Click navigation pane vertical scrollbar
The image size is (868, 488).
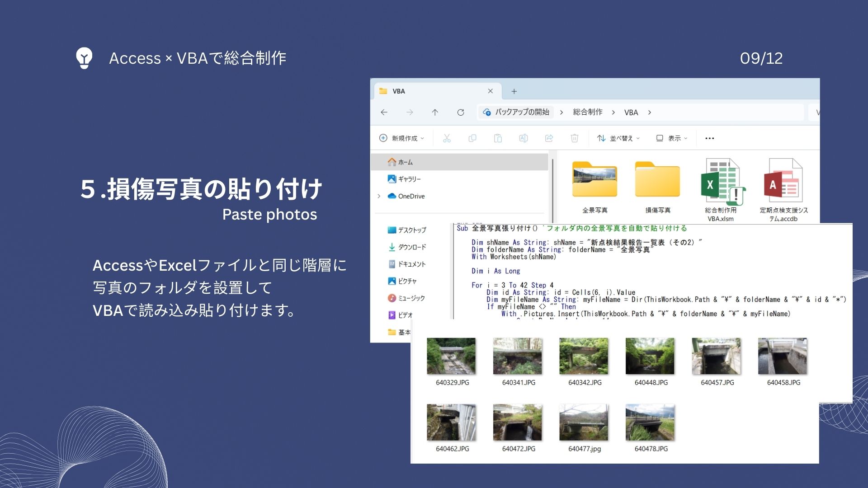point(552,190)
